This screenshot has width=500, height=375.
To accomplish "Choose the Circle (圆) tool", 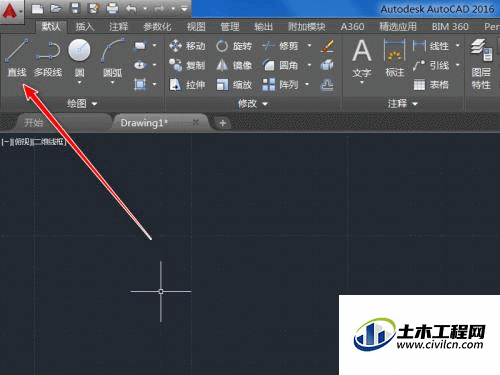I will (79, 60).
